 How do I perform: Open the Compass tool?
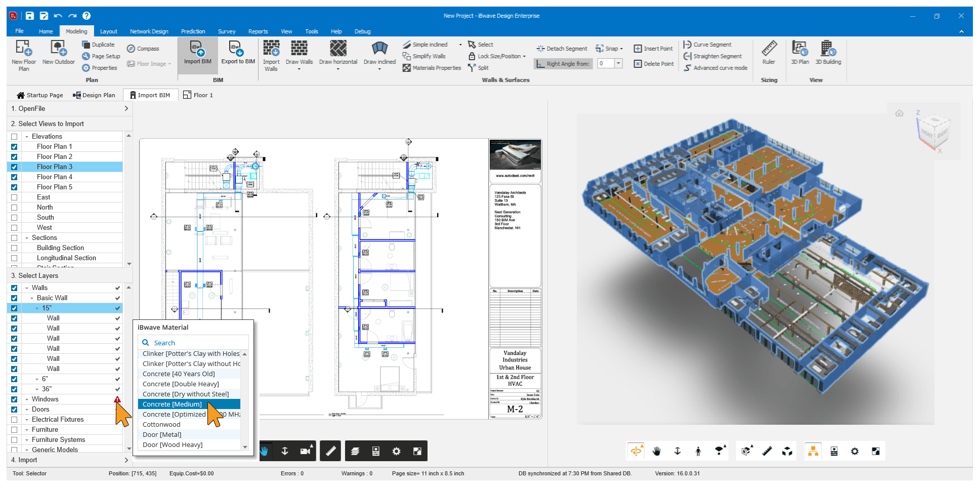click(144, 48)
